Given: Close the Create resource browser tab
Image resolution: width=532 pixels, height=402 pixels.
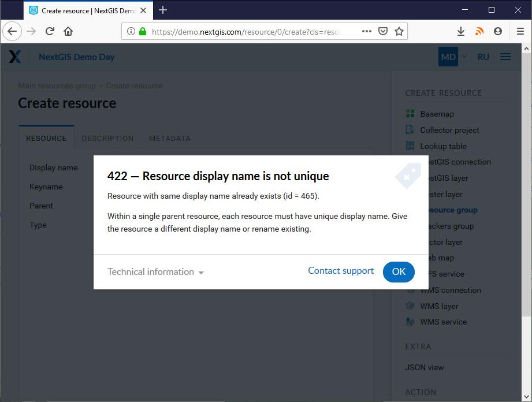Looking at the screenshot, I should click(x=143, y=10).
